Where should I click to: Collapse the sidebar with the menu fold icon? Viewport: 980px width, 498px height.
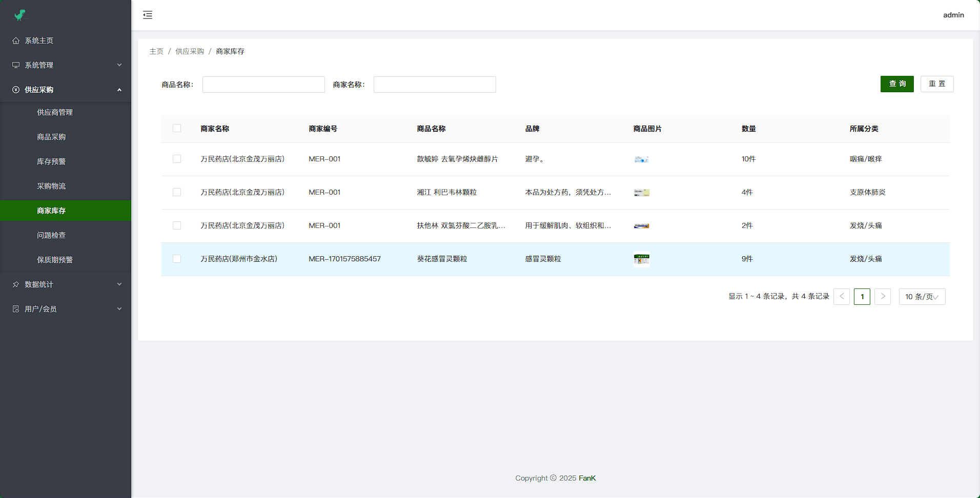click(148, 15)
